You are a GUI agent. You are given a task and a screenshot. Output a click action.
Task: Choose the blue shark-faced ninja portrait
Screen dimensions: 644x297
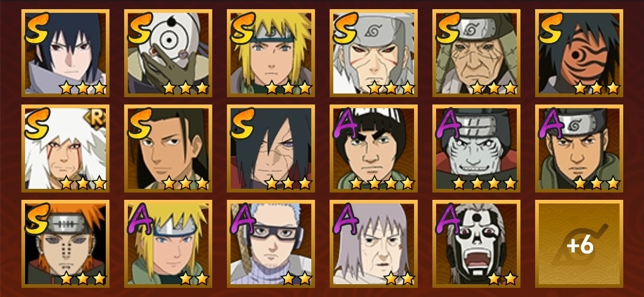(476, 148)
